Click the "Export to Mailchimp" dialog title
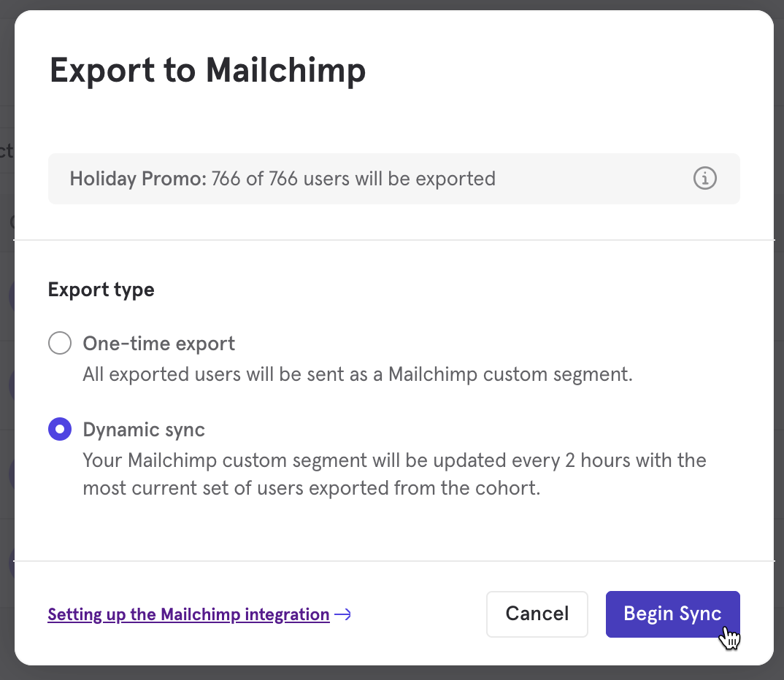 click(207, 71)
